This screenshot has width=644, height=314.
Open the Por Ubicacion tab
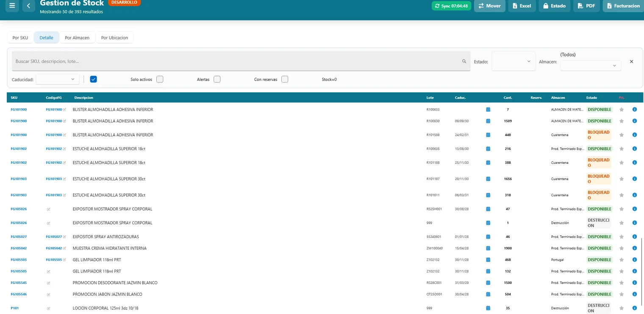[x=114, y=38]
